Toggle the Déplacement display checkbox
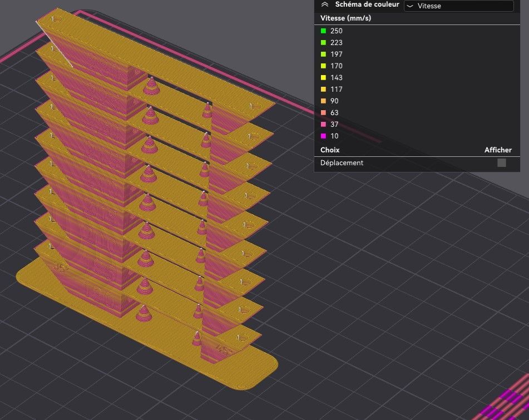Viewport: 529px width, 420px height. coord(502,163)
